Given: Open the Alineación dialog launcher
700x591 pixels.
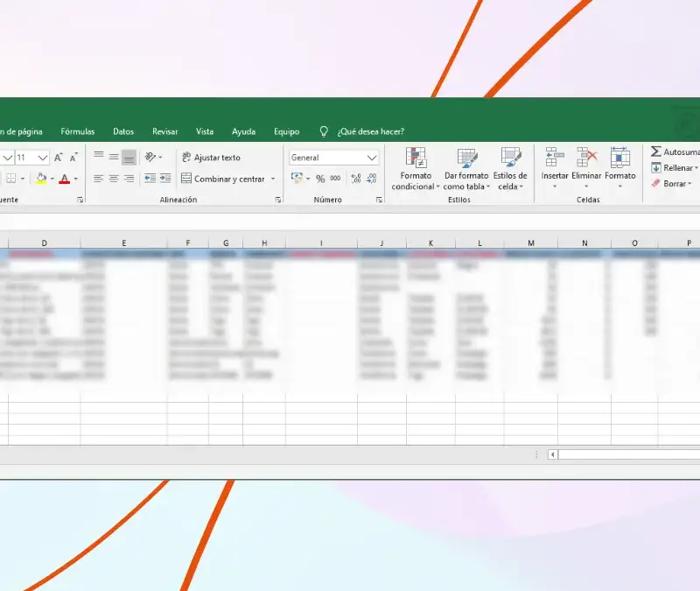Looking at the screenshot, I should point(278,200).
